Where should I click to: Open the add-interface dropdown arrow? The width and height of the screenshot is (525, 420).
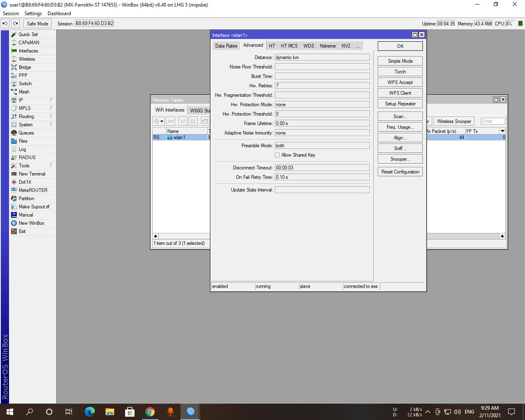pos(161,121)
